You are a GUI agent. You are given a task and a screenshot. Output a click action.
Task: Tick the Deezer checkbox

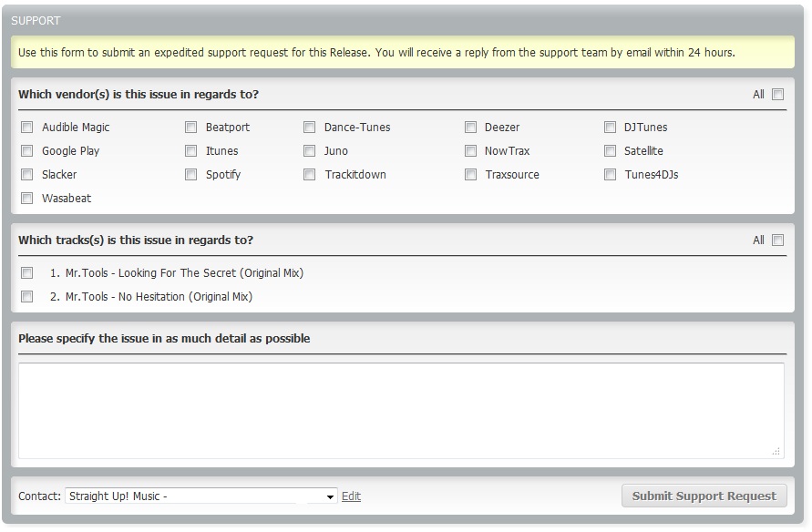tap(471, 128)
